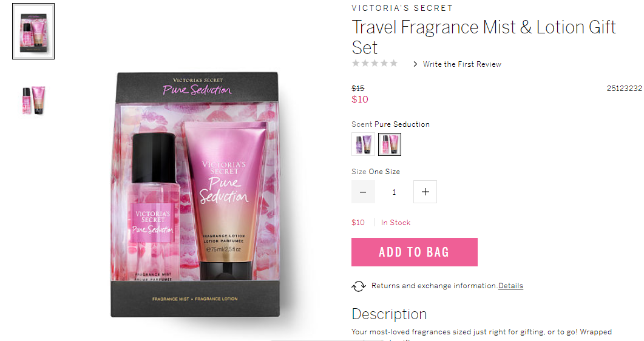This screenshot has width=644, height=341.
Task: Select the unboxed mist and lotion thumbnail
Action: (33, 100)
